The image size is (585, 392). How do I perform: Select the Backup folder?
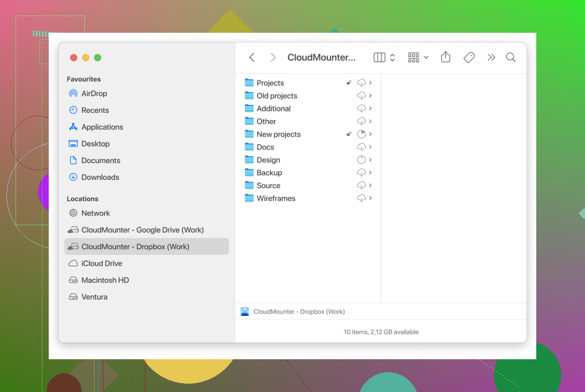point(308,173)
